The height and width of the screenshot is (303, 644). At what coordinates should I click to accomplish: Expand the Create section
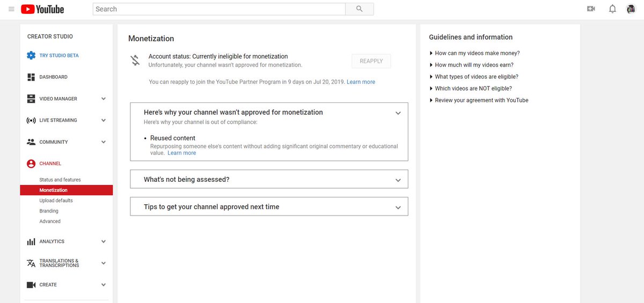click(x=104, y=285)
